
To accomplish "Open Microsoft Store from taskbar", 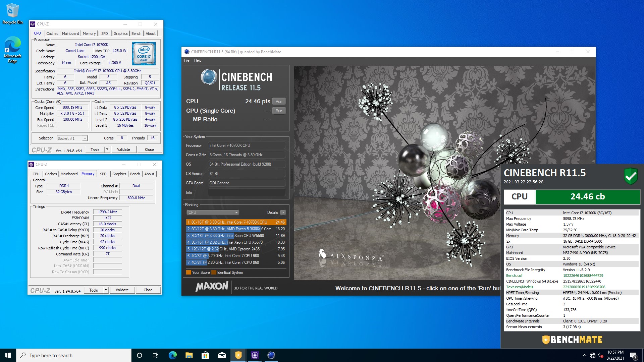I will click(x=205, y=355).
